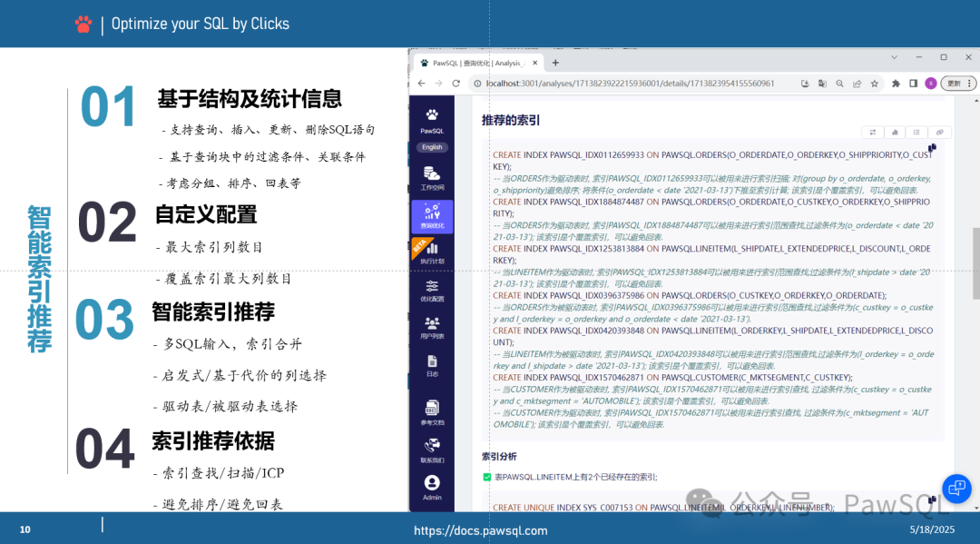Click the install app icon in address bar
The width and height of the screenshot is (980, 544).
805,84
